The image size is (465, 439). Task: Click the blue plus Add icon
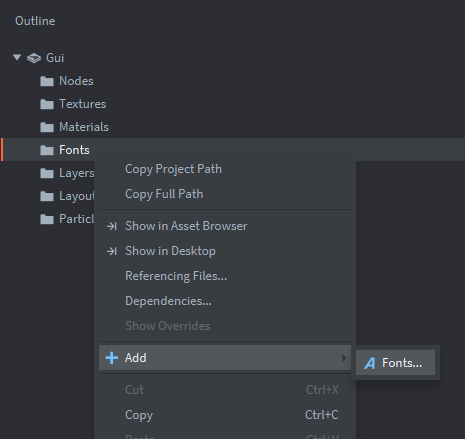[x=112, y=358]
